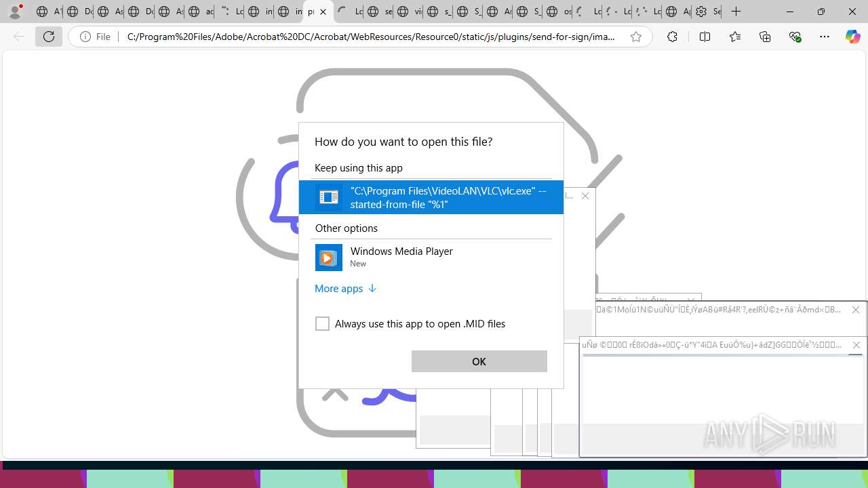The height and width of the screenshot is (488, 868).
Task: Open the Favorites list icon
Action: tap(735, 37)
